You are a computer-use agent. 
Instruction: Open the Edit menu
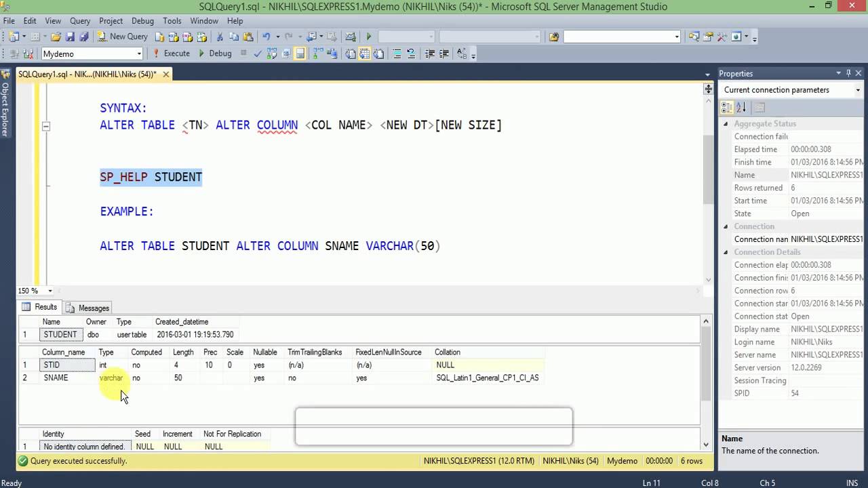point(30,21)
